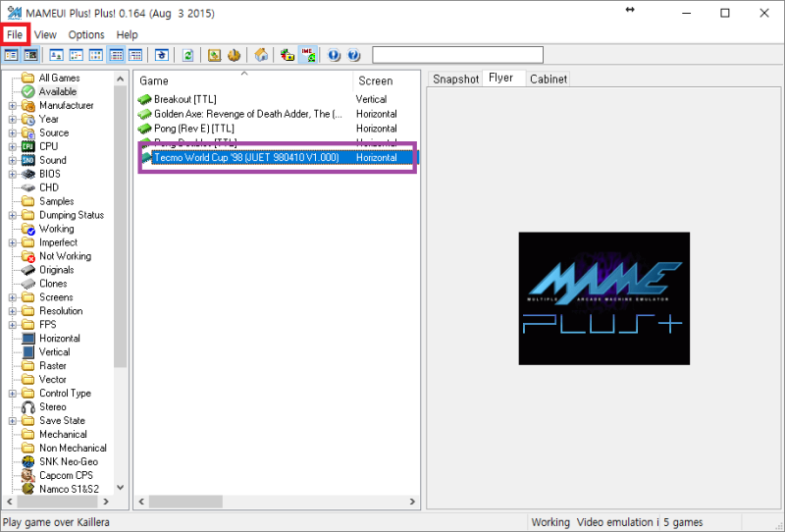The height and width of the screenshot is (532, 785).
Task: Open the View menu
Action: pyautogui.click(x=45, y=34)
